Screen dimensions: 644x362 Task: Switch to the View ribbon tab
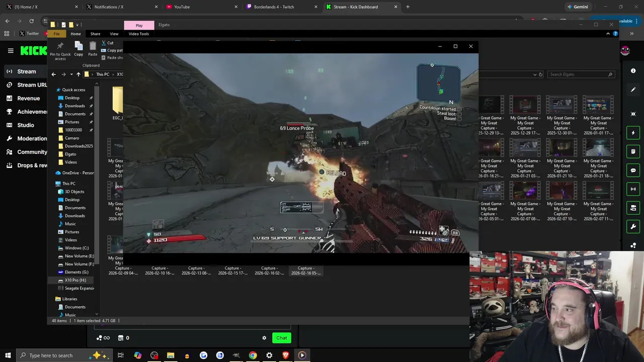[x=114, y=34]
